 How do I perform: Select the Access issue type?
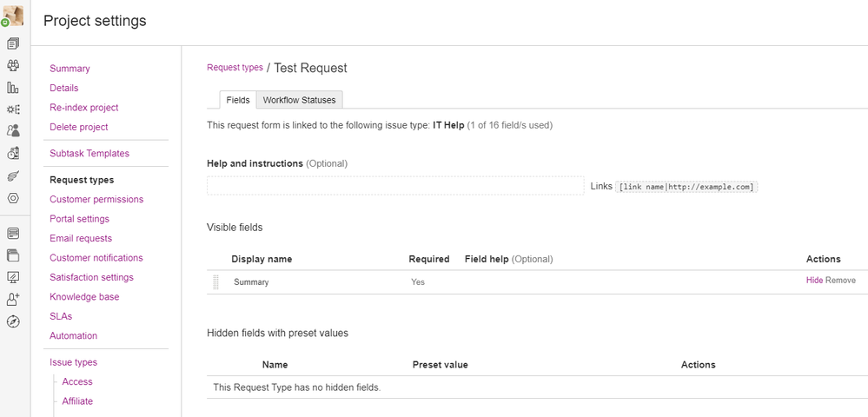pyautogui.click(x=77, y=381)
